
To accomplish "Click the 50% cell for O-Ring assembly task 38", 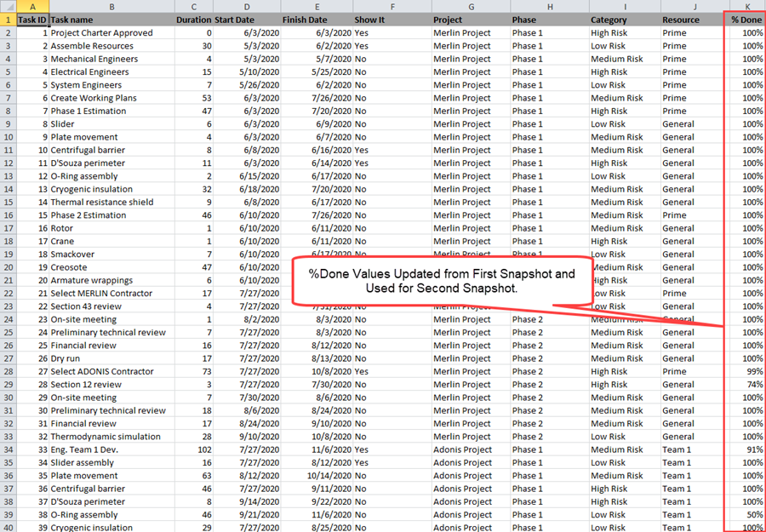I will (x=747, y=514).
